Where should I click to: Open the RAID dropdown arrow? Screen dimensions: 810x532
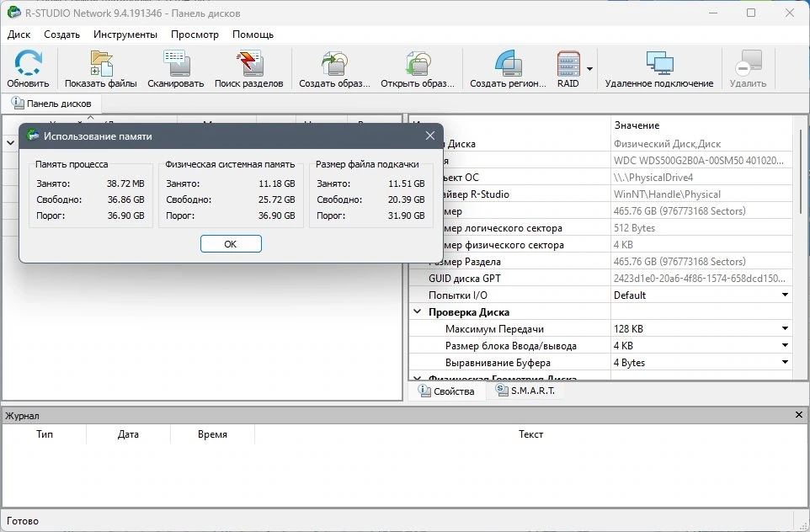(589, 69)
